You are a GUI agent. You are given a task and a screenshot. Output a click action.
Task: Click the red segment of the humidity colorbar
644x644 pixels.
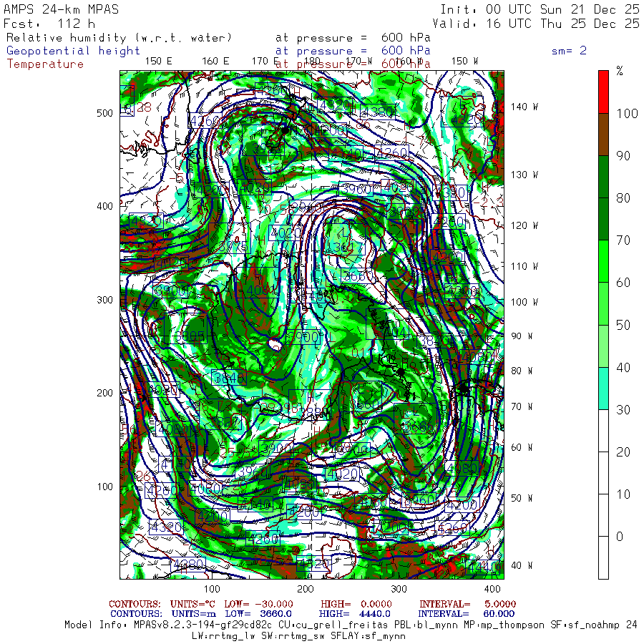603,92
